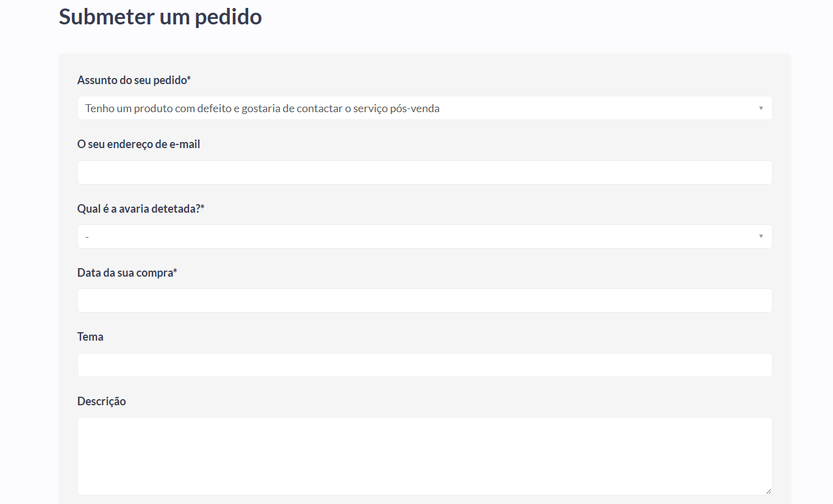833x504 pixels.
Task: Click the asterisk after 'Qual é a avaria detetada?'
Action: pyautogui.click(x=202, y=207)
